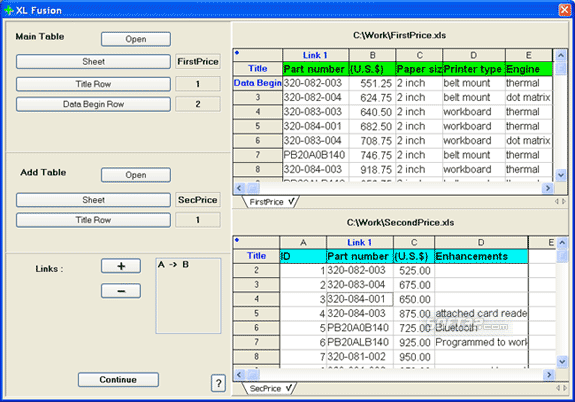Click scroll-down arrow of FirstPrice table
Screen dimensions: 575x402
pos(561,175)
